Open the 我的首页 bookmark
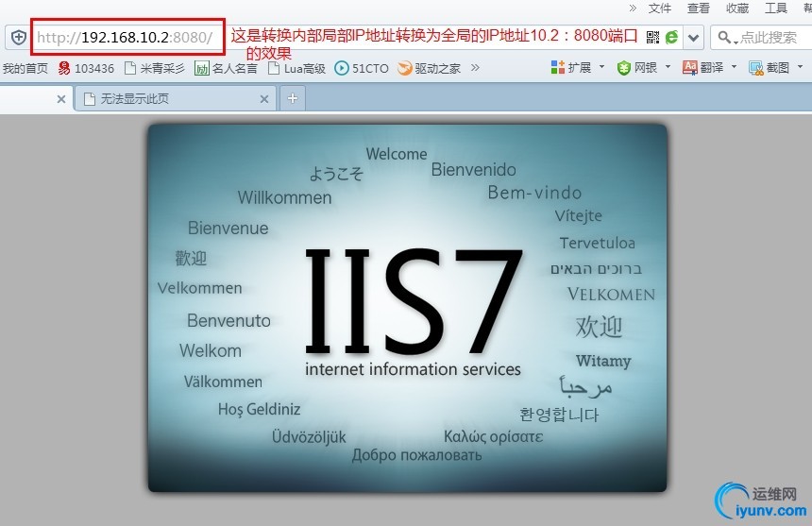 (25, 68)
